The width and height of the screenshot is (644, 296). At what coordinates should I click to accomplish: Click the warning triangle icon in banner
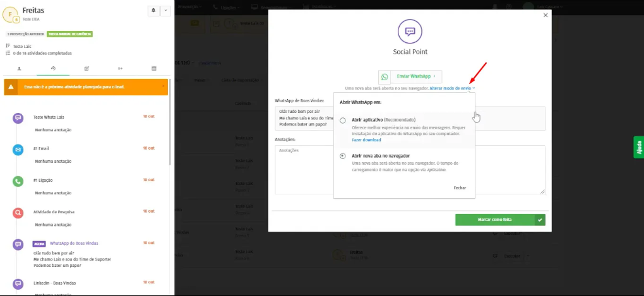click(x=11, y=87)
